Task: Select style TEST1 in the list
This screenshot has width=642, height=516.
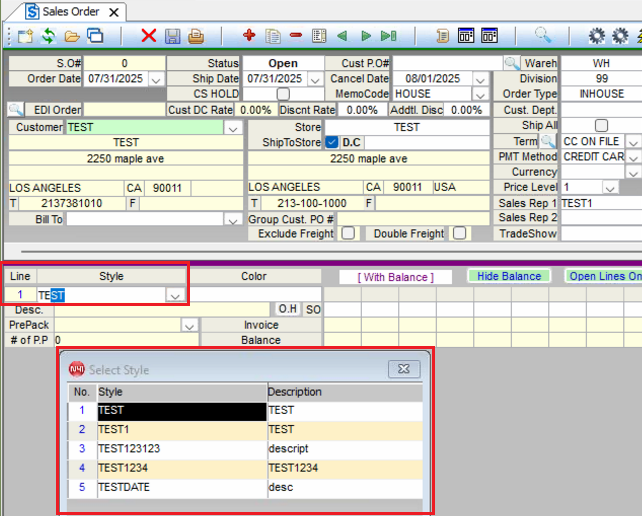Action: [x=182, y=430]
